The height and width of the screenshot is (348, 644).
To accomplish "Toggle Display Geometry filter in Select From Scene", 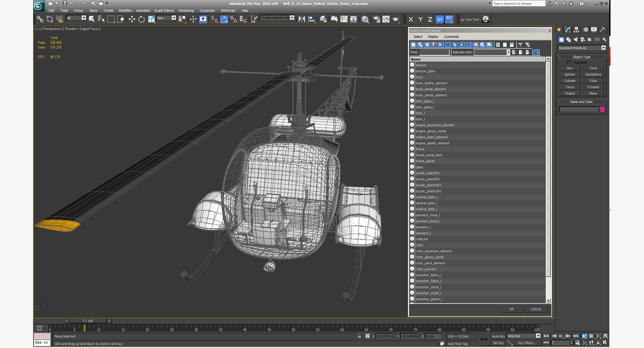I will tap(413, 44).
